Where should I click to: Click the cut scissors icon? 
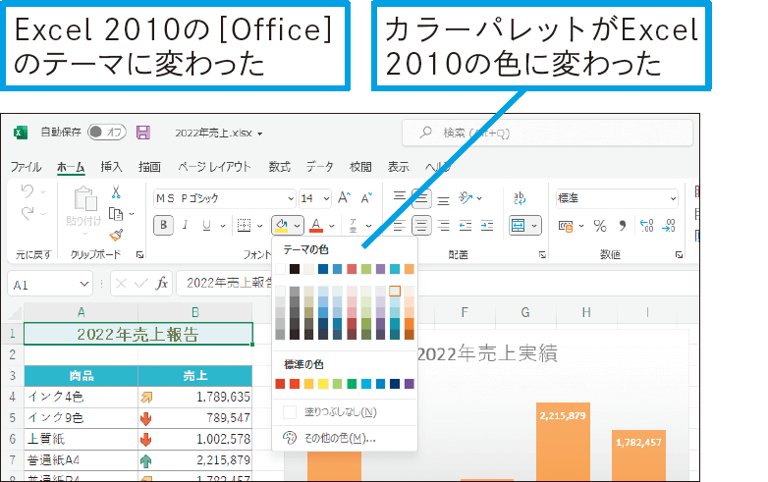click(116, 193)
